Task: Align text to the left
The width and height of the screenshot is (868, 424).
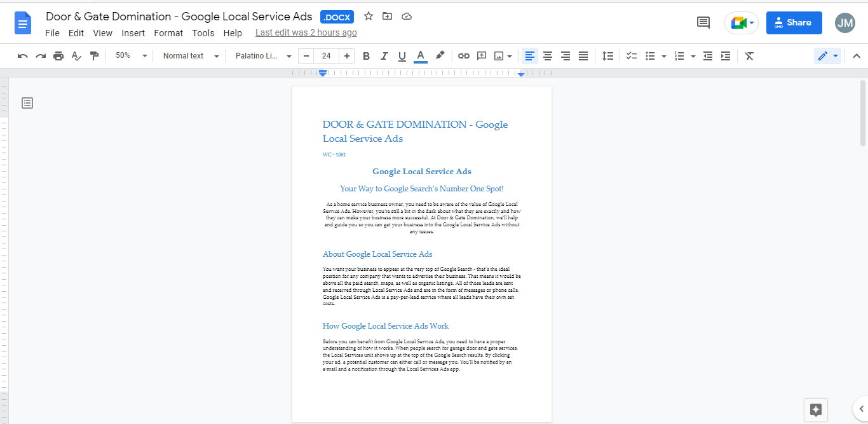Action: click(x=530, y=56)
